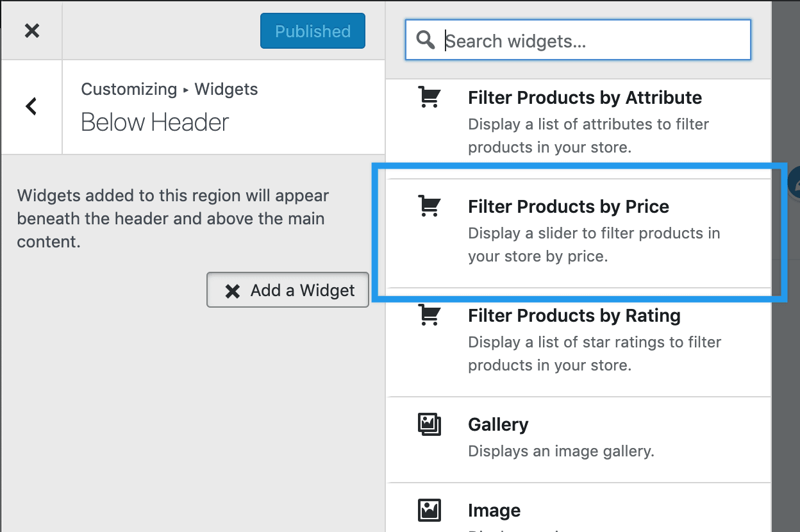800x532 pixels.
Task: Click the Image widget picture icon
Action: click(429, 510)
